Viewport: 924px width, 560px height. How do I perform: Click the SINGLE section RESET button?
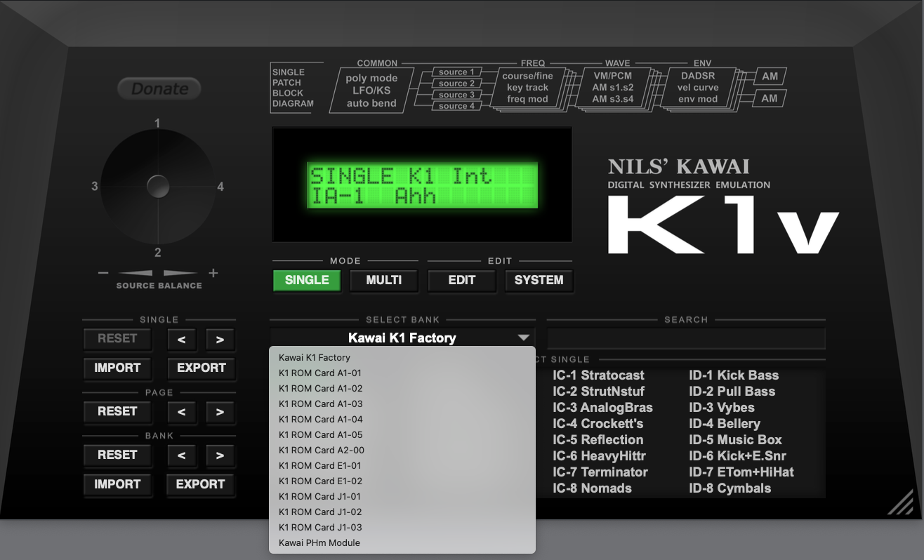117,339
